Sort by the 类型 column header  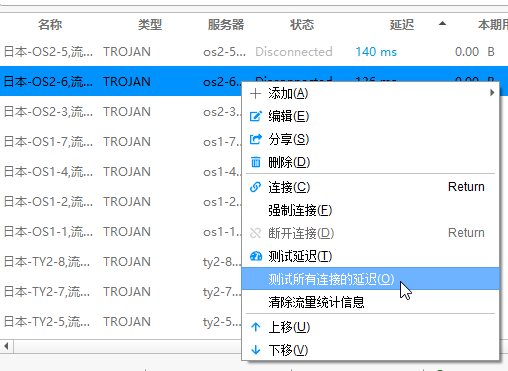[x=150, y=25]
